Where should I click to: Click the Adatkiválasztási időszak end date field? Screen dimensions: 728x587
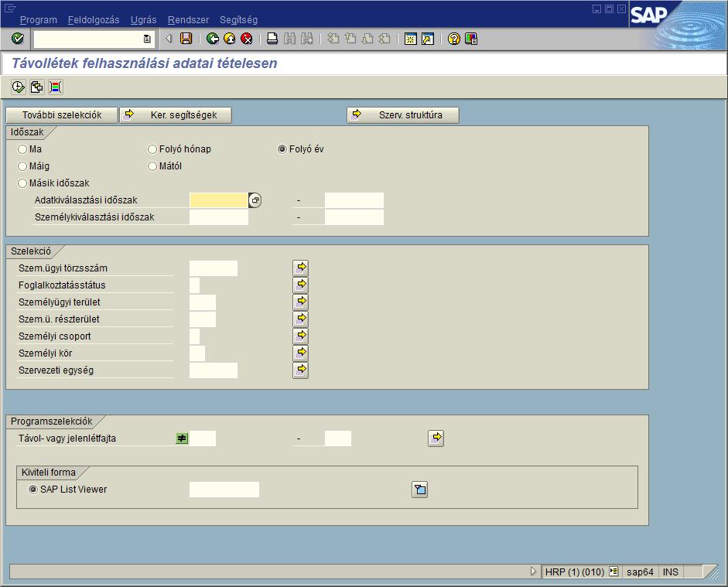[354, 200]
